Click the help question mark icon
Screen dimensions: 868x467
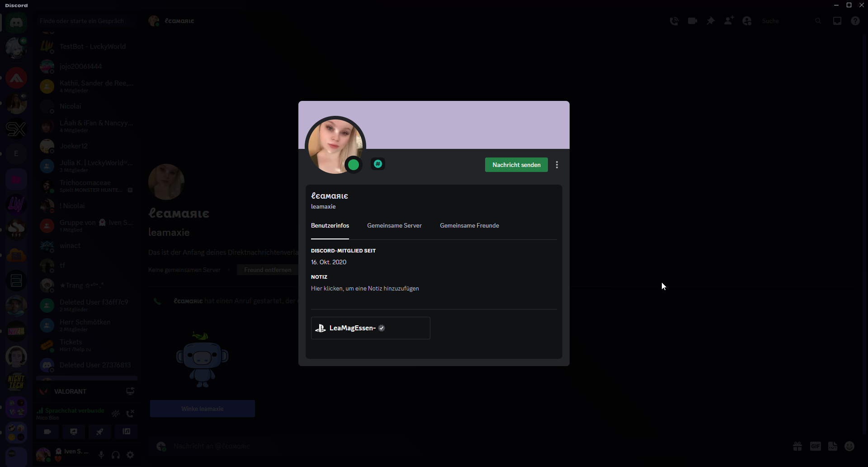(855, 21)
